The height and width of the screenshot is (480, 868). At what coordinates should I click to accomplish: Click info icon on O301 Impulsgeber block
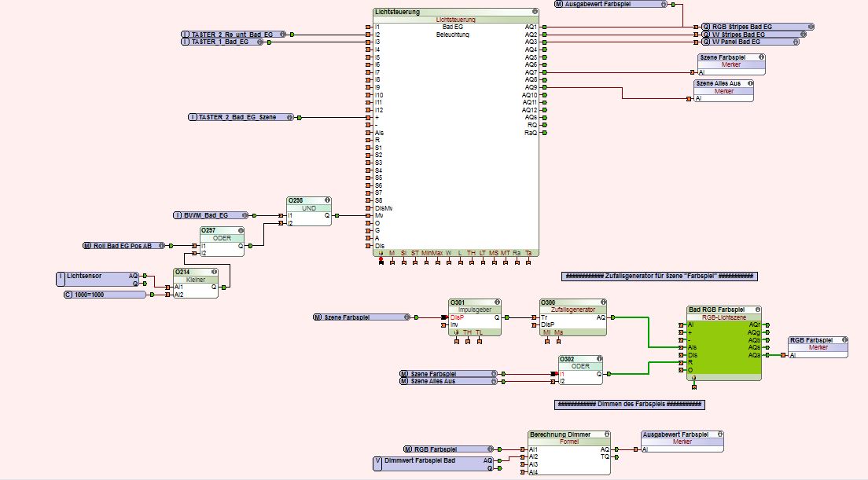point(497,302)
